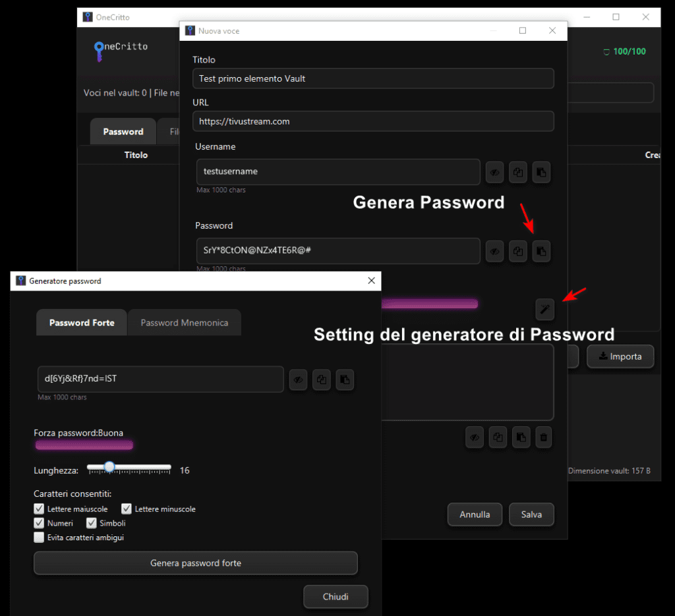
Task: Uncheck the Numeri checkbox
Action: 39,523
